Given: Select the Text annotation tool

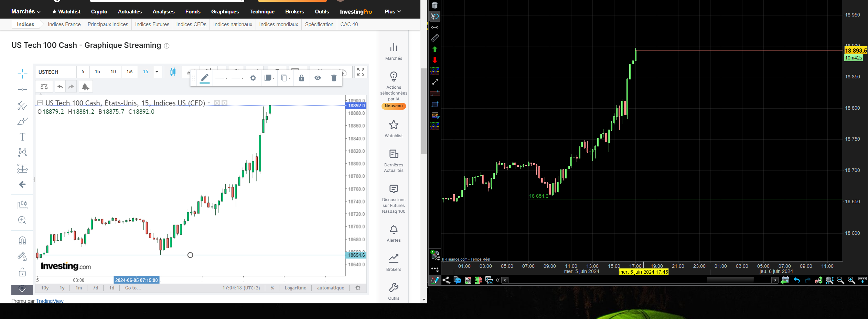Looking at the screenshot, I should (22, 137).
